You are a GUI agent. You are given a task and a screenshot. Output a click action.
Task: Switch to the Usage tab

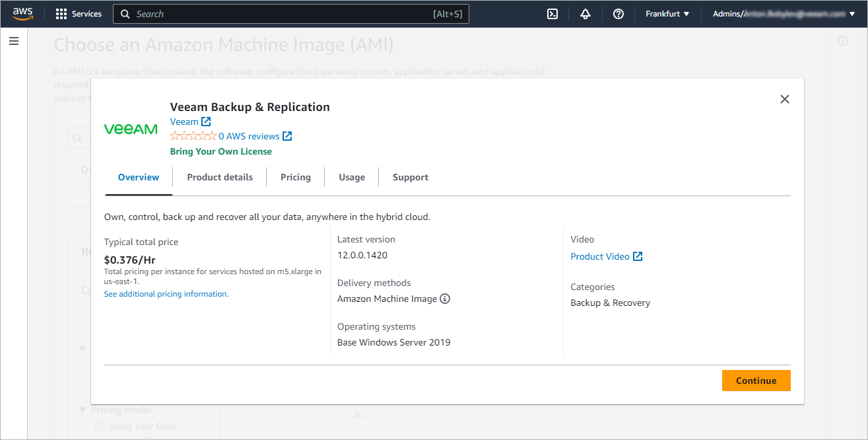[x=352, y=177]
